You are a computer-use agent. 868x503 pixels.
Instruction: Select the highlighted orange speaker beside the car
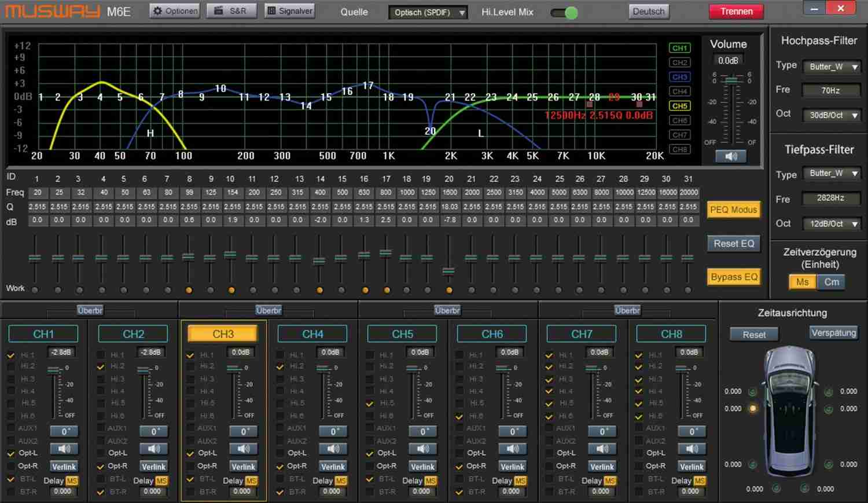click(x=752, y=409)
